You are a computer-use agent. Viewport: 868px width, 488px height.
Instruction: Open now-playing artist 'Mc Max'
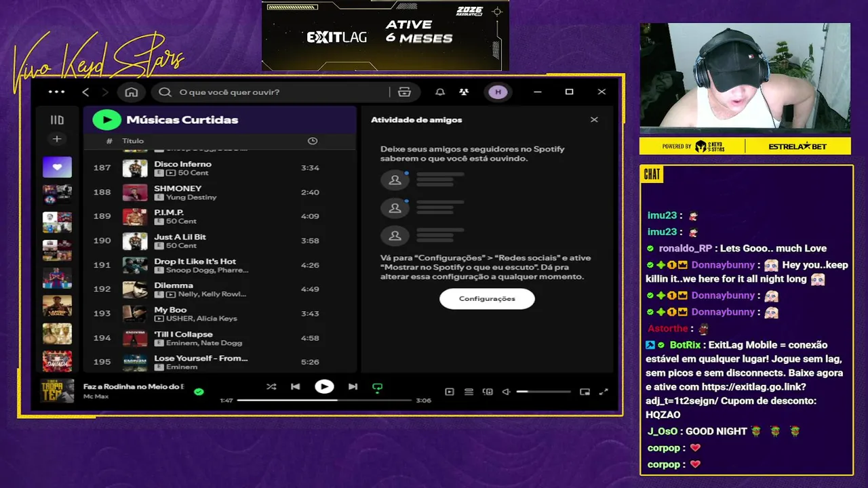coord(96,396)
